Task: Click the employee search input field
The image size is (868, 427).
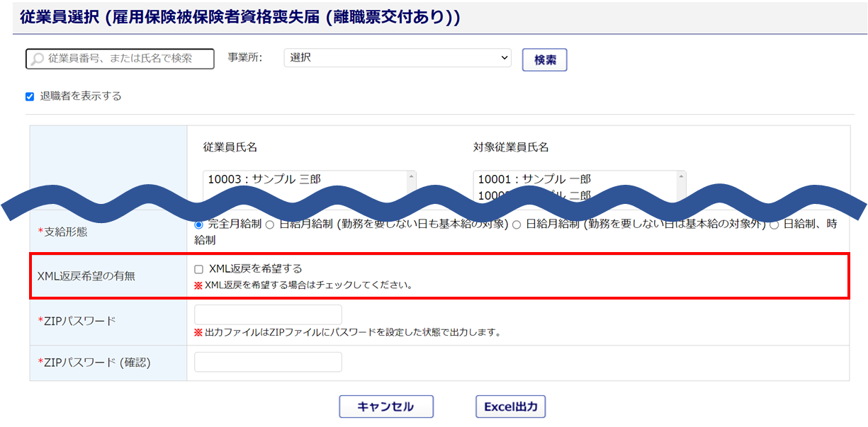Action: click(120, 58)
